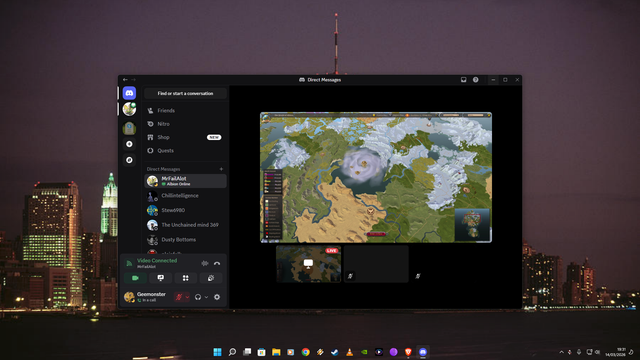The width and height of the screenshot is (640, 360).
Task: Open the Soundboard button
Action: point(211,278)
